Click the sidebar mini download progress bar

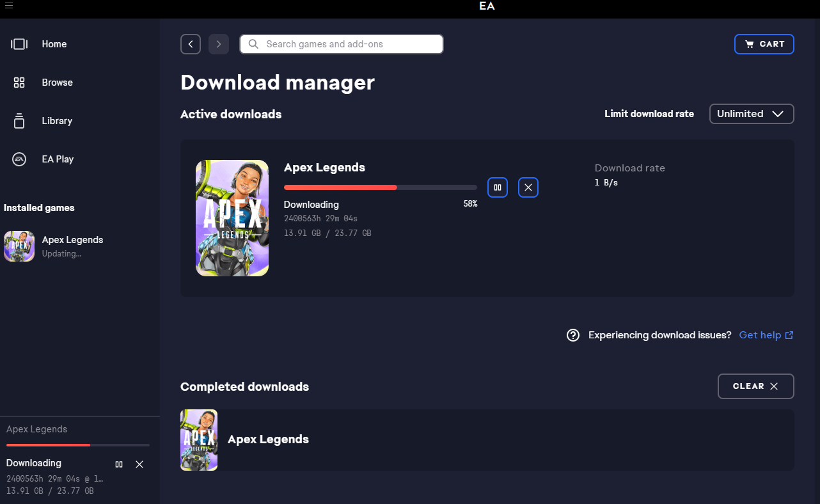[78, 445]
